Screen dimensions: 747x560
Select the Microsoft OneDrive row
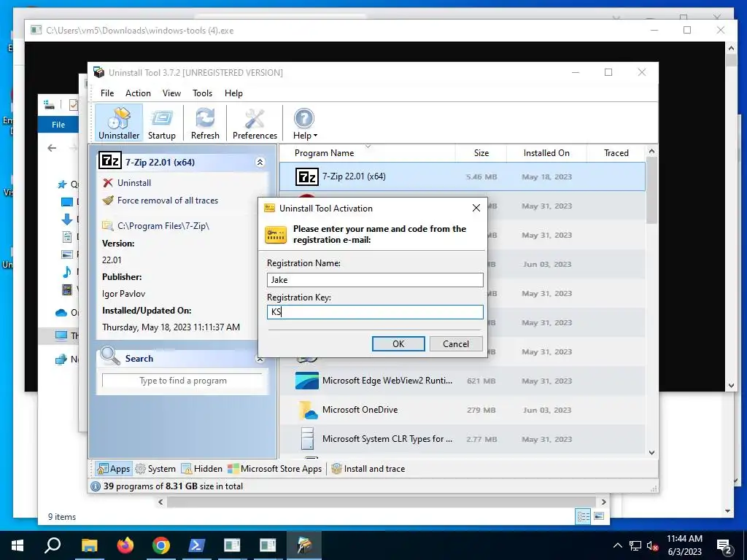462,410
